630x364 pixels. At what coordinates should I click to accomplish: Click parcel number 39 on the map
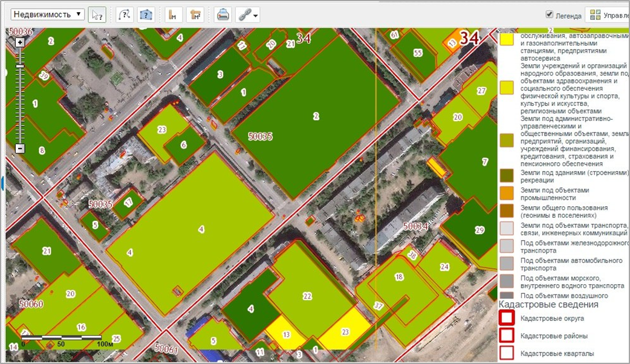(x=44, y=76)
